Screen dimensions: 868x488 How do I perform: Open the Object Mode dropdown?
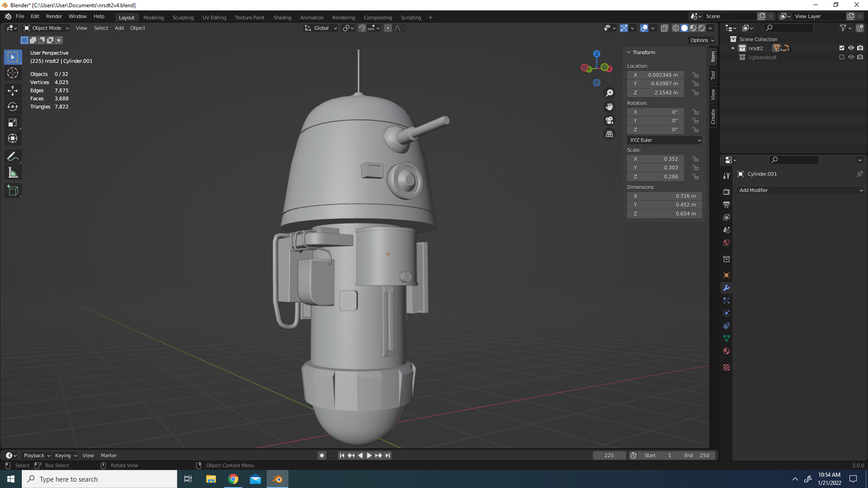(x=46, y=28)
